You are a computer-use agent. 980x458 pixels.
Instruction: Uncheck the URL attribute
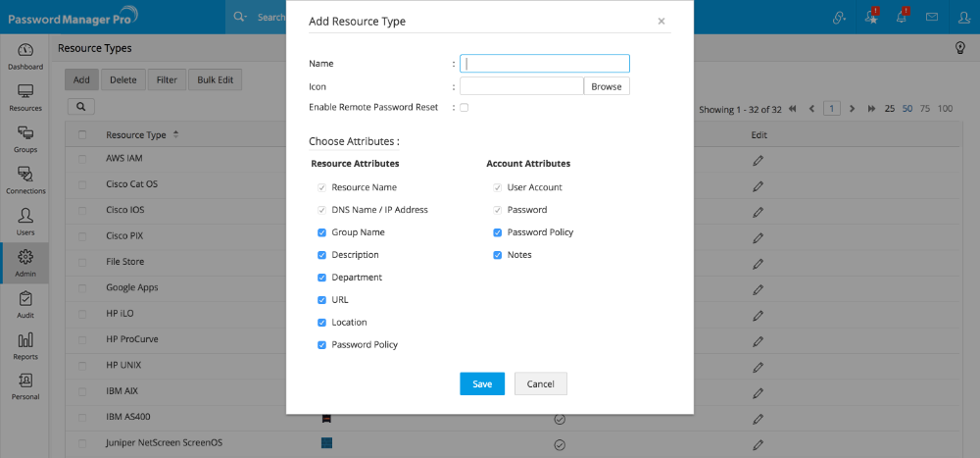tap(321, 300)
